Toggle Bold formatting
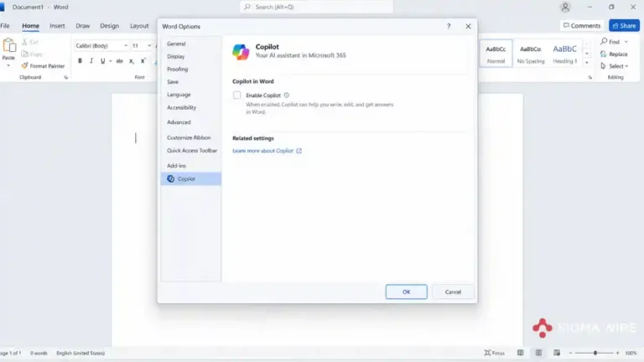The height and width of the screenshot is (362, 644). (80, 60)
